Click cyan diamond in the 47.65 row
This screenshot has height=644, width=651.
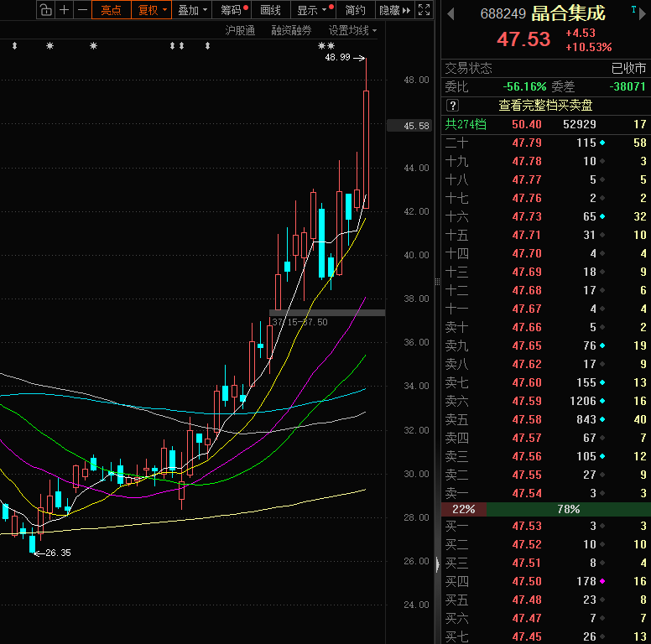602,345
